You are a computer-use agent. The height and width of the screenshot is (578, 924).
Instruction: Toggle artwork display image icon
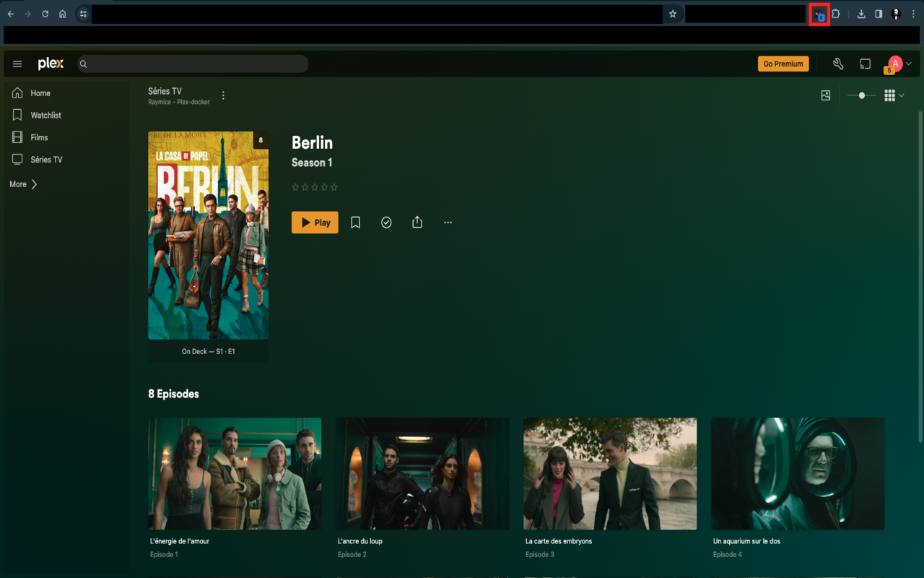(826, 95)
